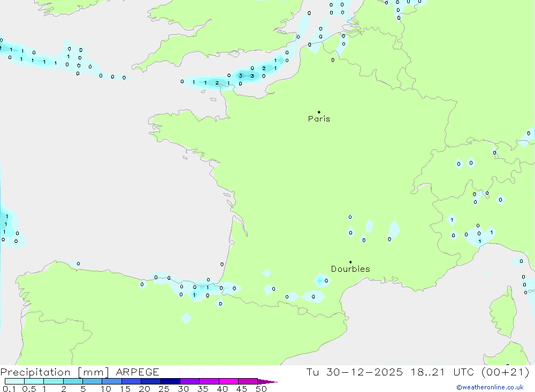Click the 'Tu 30-12-2025' date text
535x392 pixels.
tap(354, 372)
